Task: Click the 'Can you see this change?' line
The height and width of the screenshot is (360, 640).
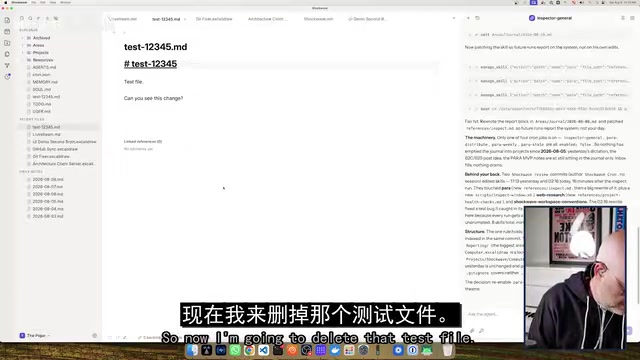Action: coord(153,98)
